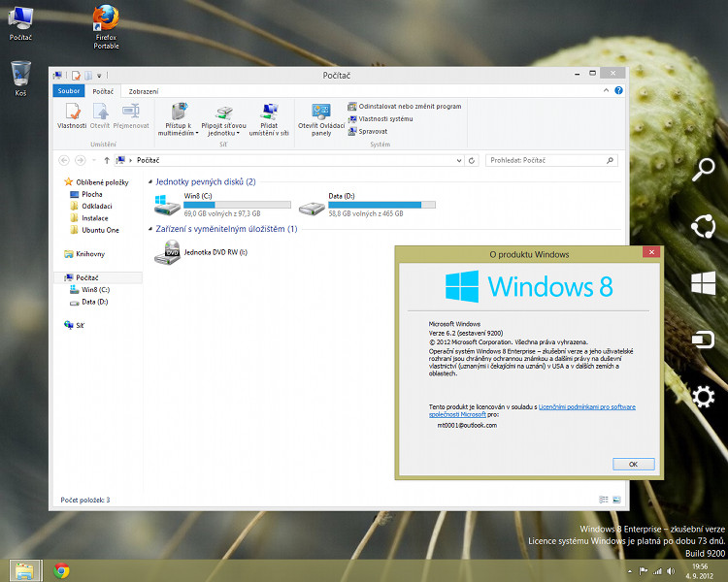The width and height of the screenshot is (728, 582).
Task: Select Jednotka DVD RW (I:) drive
Action: coord(201,252)
